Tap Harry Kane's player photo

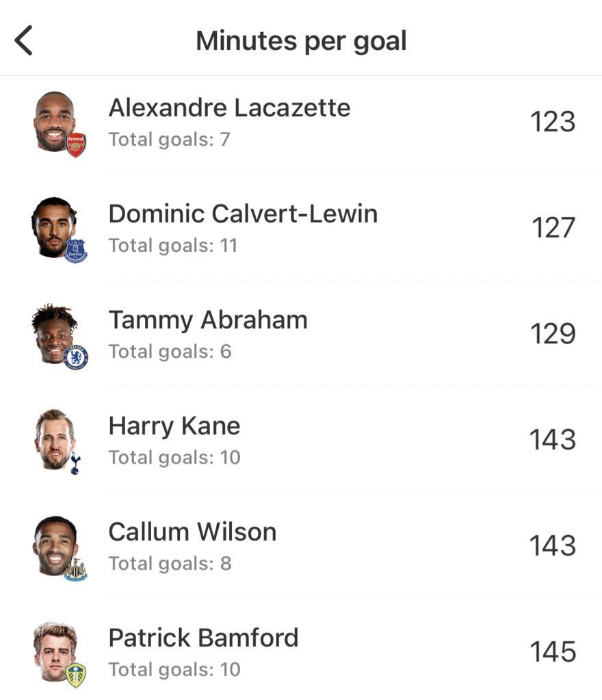pos(53,439)
